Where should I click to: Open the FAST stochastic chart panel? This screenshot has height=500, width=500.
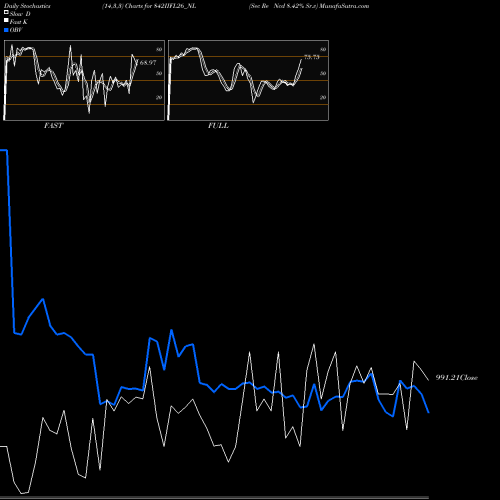coord(84,80)
